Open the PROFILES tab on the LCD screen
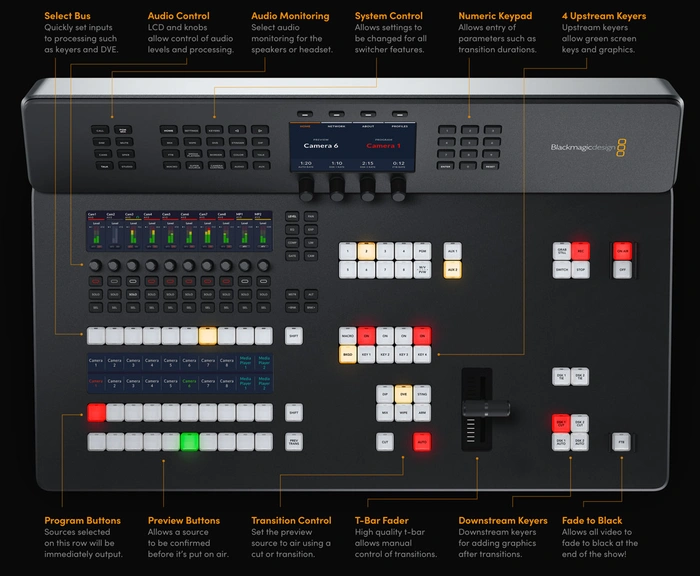The image size is (700, 576). coord(398,127)
